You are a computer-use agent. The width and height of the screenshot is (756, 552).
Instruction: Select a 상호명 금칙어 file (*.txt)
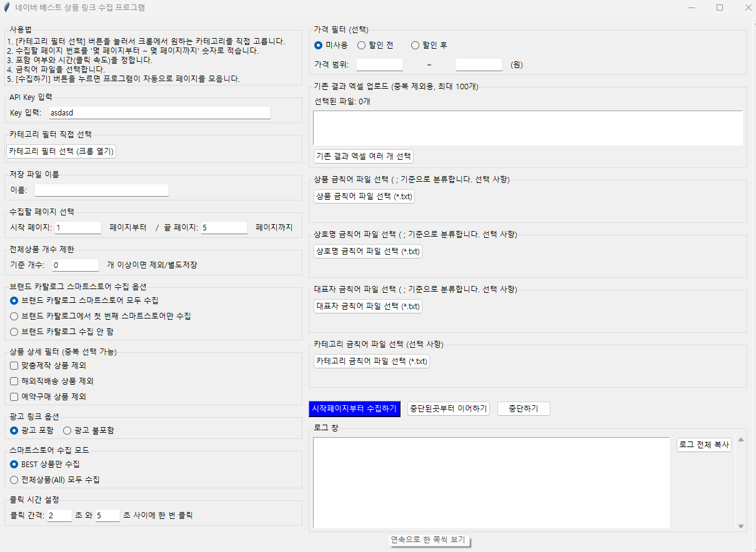367,251
